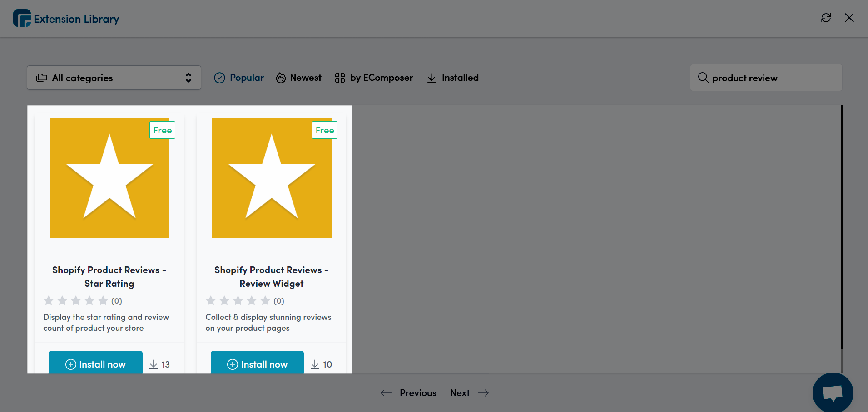Click the (0) review count on Review Widget
This screenshot has width=868, height=412.
point(279,301)
